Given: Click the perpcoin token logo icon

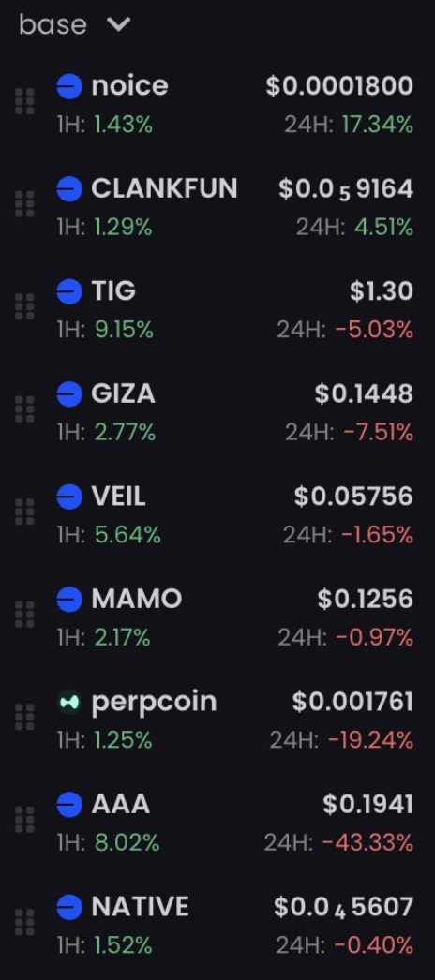Looking at the screenshot, I should [69, 702].
